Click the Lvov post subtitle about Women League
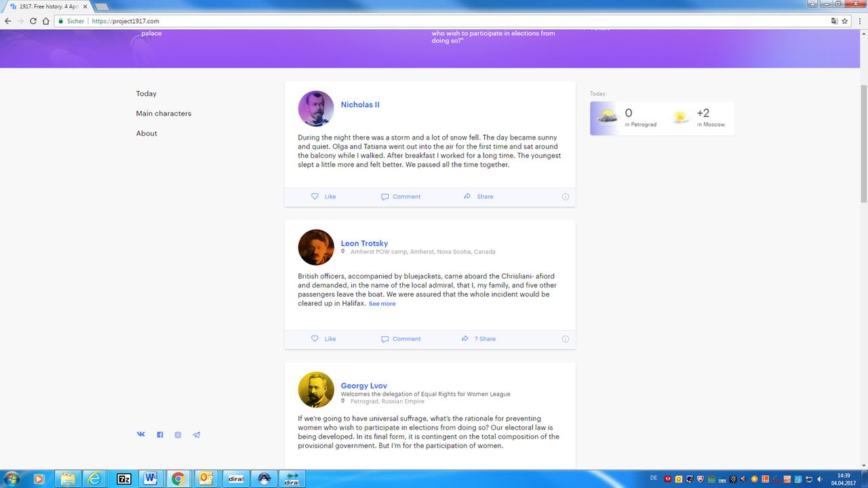Screen dimensions: 868x488 point(425,394)
